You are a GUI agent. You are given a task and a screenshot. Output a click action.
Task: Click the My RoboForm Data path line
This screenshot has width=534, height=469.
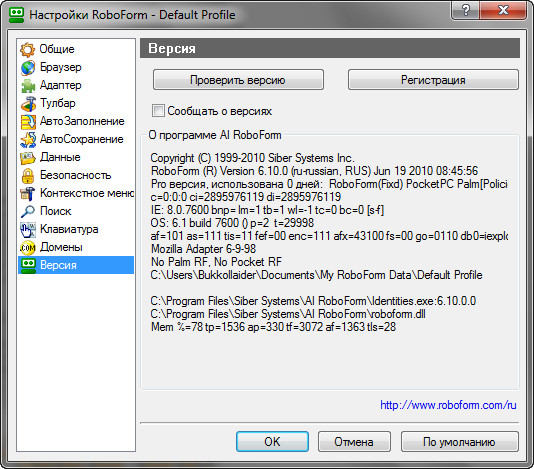pos(316,275)
